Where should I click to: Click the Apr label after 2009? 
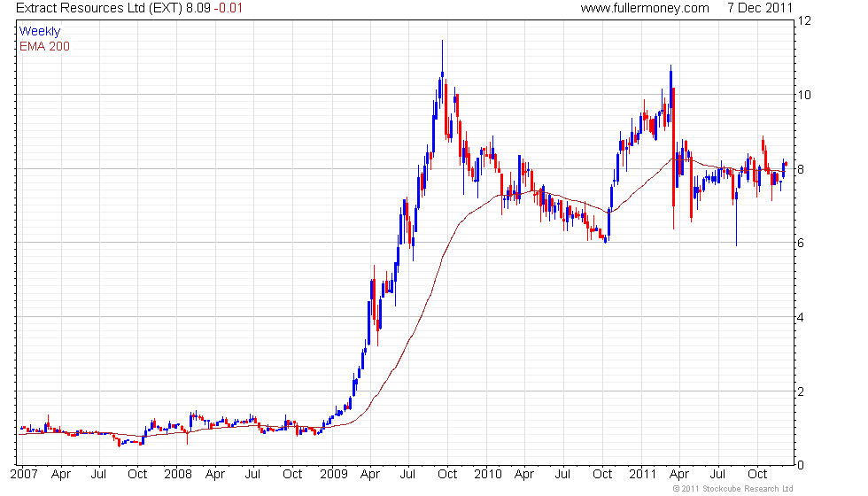370,475
